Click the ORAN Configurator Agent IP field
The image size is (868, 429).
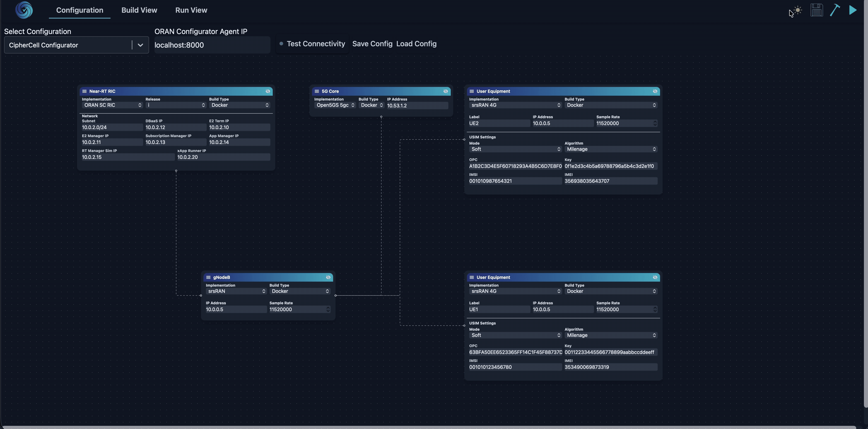212,45
